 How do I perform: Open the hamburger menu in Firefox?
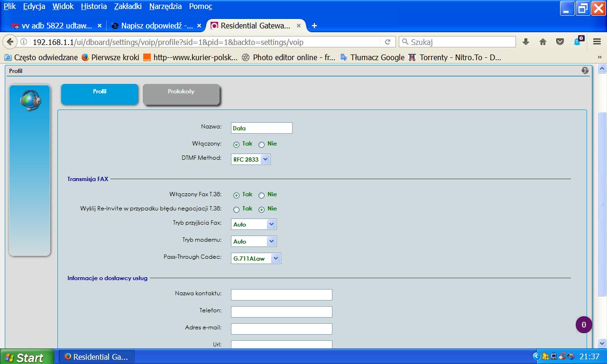(x=597, y=42)
